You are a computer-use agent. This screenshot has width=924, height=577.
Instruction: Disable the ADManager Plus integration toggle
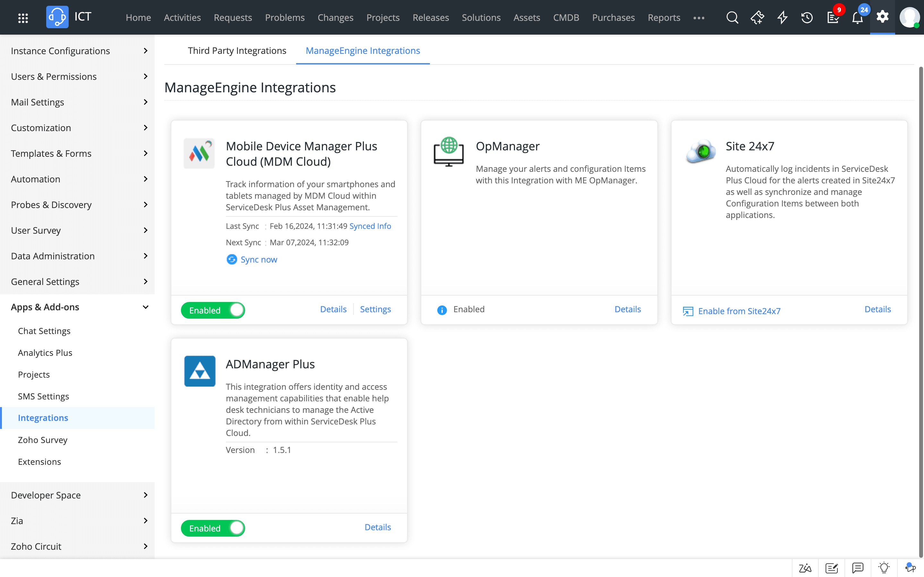(x=213, y=528)
